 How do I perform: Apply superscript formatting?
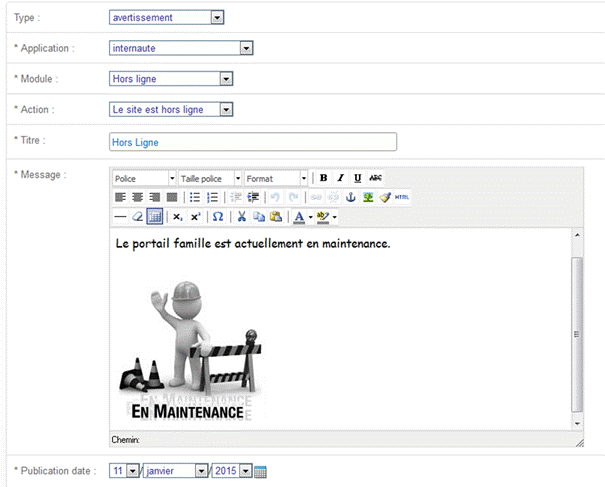(x=195, y=216)
